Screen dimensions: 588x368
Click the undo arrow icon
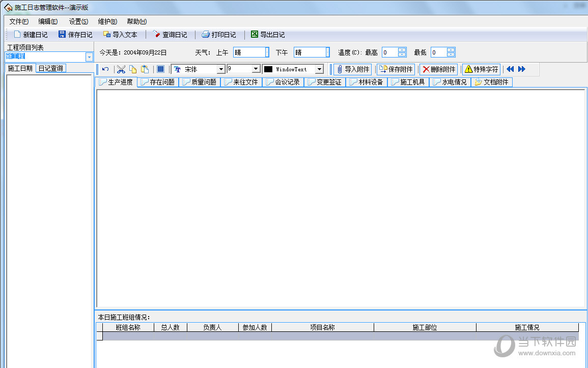[x=105, y=69]
